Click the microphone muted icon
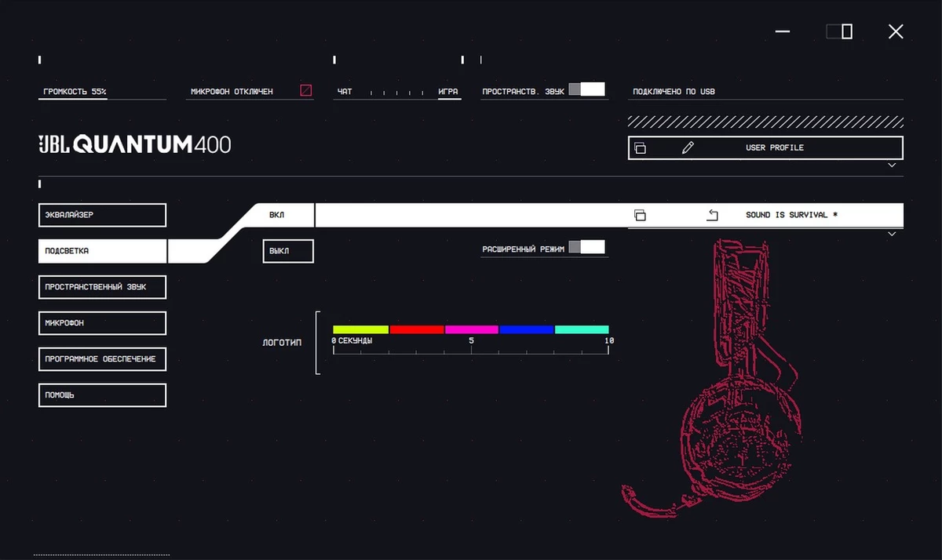The height and width of the screenshot is (560, 942). [306, 91]
